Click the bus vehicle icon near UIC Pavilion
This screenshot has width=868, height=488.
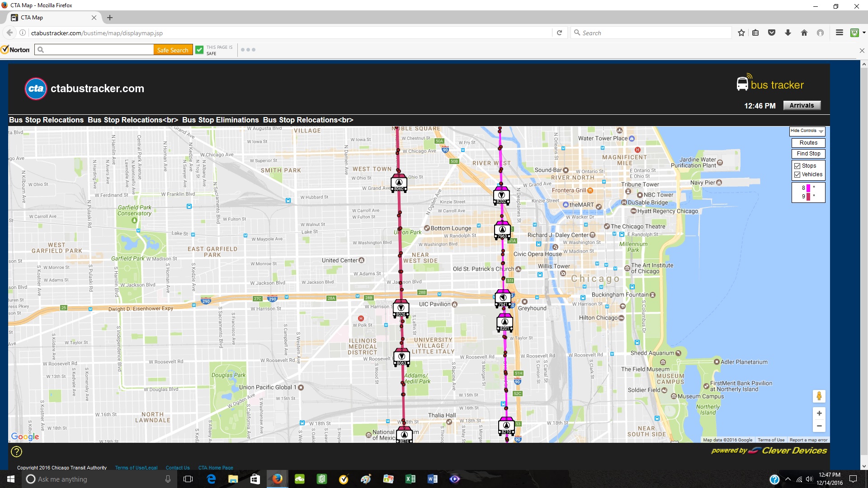click(400, 308)
